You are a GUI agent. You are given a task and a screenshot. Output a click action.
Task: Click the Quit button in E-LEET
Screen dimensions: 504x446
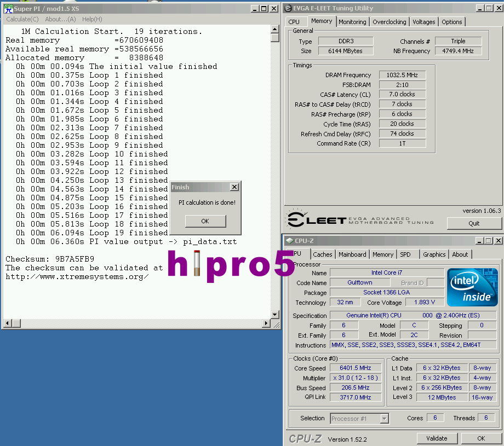[x=474, y=223]
